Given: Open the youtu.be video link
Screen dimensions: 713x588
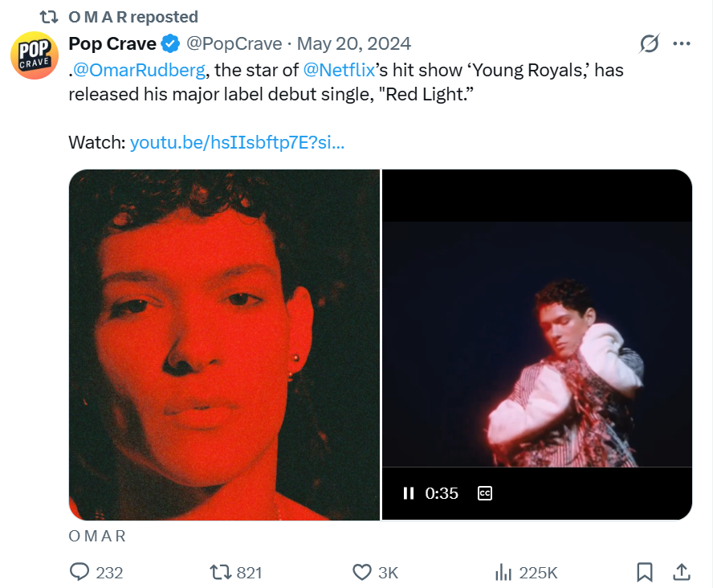Looking at the screenshot, I should pos(237,143).
